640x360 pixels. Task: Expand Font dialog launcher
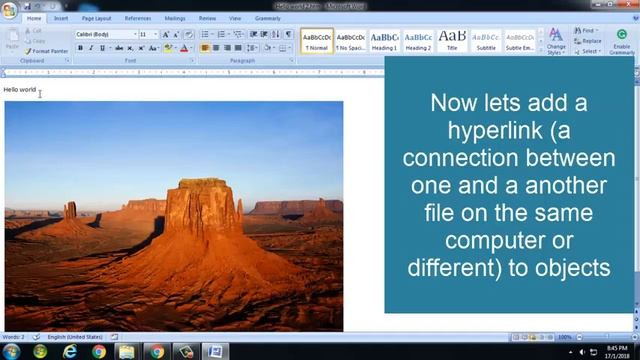tap(191, 60)
